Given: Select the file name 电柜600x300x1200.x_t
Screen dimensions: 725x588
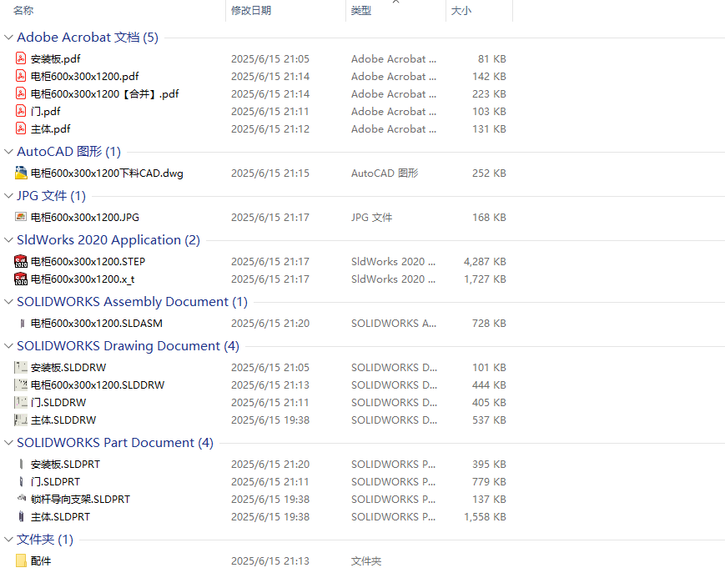Looking at the screenshot, I should (x=83, y=279).
